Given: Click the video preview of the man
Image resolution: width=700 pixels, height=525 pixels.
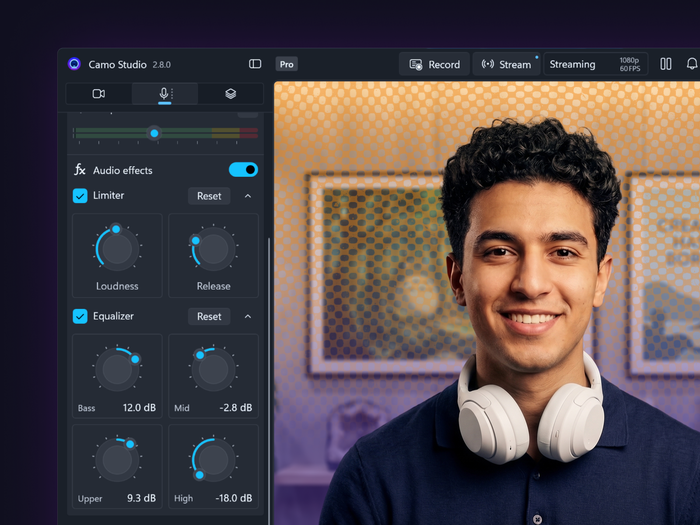Looking at the screenshot, I should (x=487, y=303).
